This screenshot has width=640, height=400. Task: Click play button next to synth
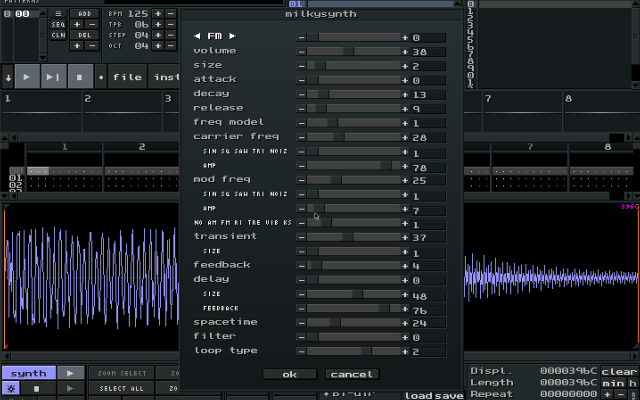70,373
